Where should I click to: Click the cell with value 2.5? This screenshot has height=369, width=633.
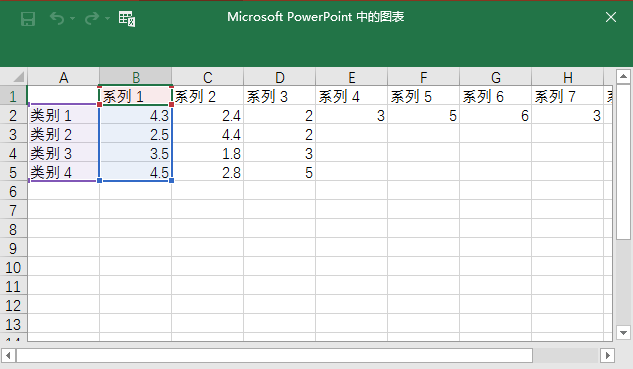(136, 134)
